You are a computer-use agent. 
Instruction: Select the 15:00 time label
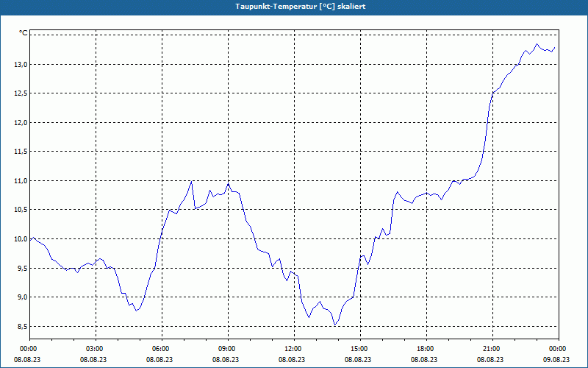(360, 349)
